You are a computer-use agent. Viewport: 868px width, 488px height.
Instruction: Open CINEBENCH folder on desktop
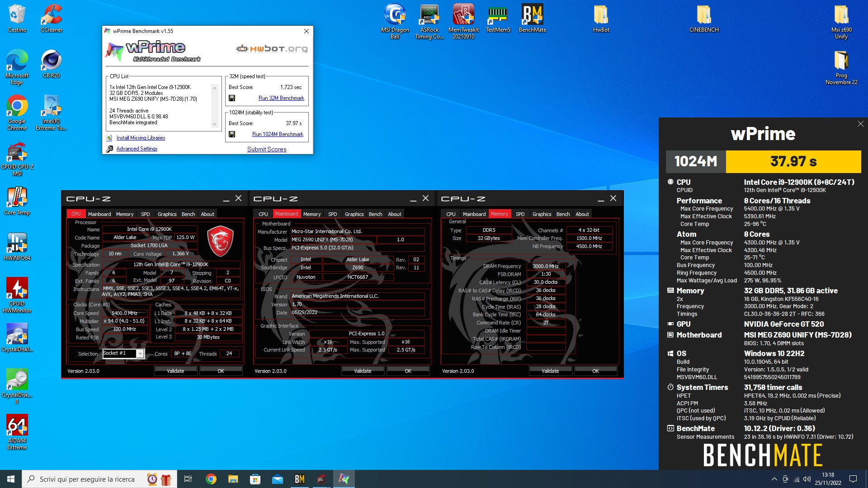tap(704, 18)
